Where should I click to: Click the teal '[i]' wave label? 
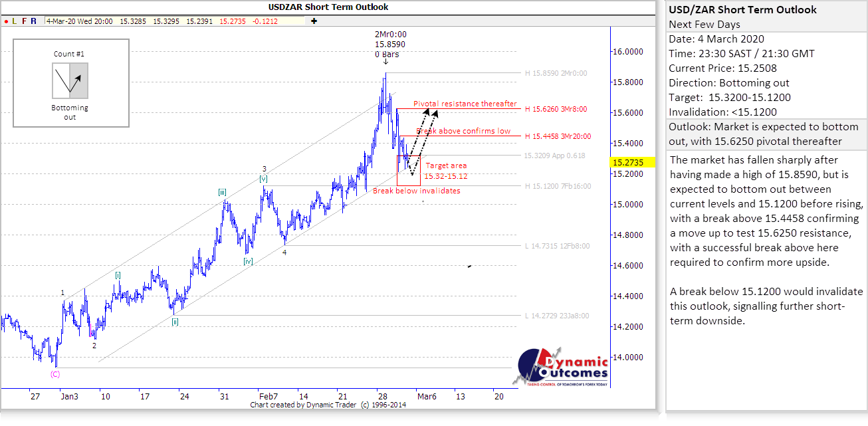point(118,274)
